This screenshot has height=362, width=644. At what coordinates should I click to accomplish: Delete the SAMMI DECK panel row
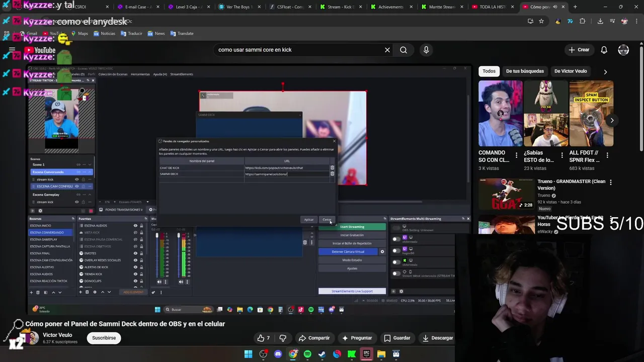pyautogui.click(x=332, y=174)
